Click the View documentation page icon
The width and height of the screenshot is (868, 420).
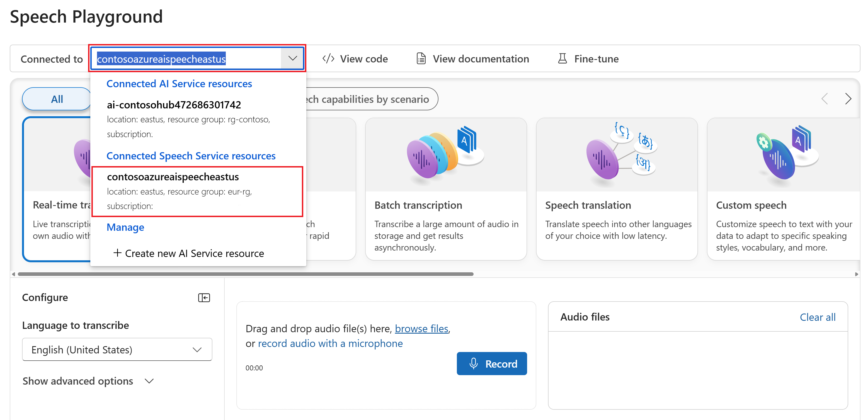pyautogui.click(x=421, y=59)
